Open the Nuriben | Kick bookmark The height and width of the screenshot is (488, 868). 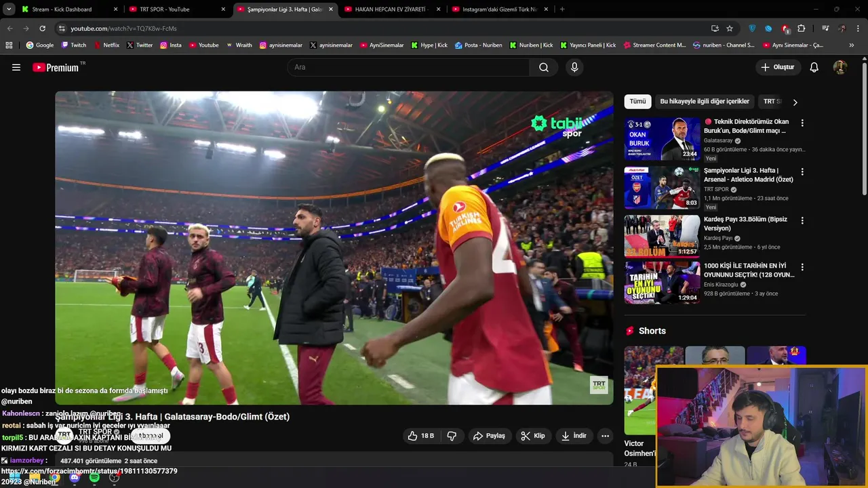531,45
